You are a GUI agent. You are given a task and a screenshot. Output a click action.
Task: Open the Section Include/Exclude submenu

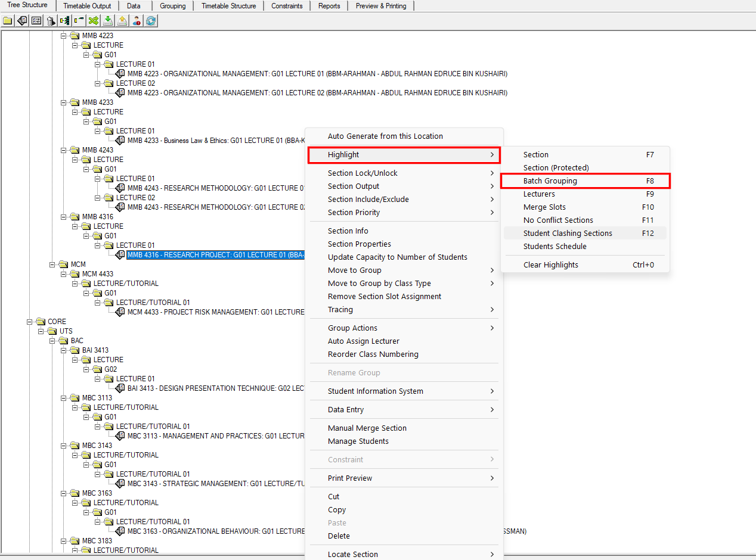point(404,199)
